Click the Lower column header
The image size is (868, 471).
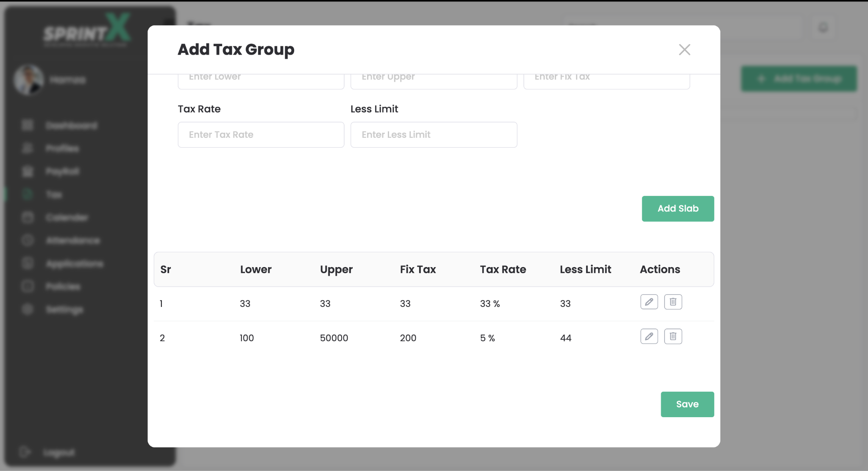(256, 269)
